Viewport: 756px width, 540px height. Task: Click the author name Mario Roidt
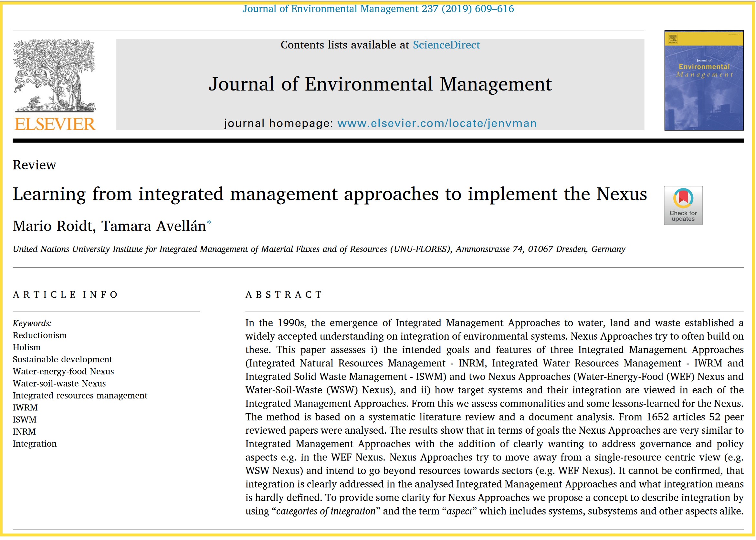coord(53,226)
